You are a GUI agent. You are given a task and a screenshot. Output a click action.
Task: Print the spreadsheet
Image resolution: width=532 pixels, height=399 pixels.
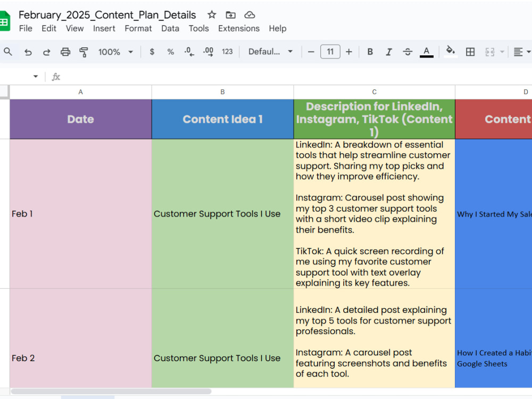(65, 52)
